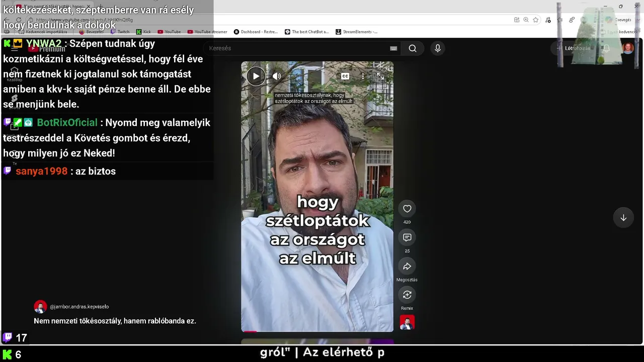Open the YouTube Premium logo home link
This screenshot has height=362, width=644.
coord(46,48)
